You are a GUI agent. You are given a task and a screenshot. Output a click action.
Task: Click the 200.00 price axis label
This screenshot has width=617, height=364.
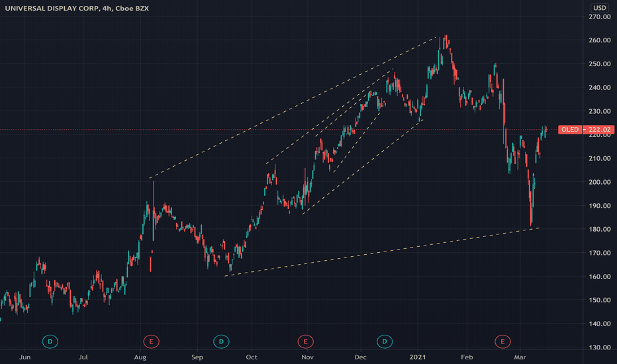[x=600, y=182]
